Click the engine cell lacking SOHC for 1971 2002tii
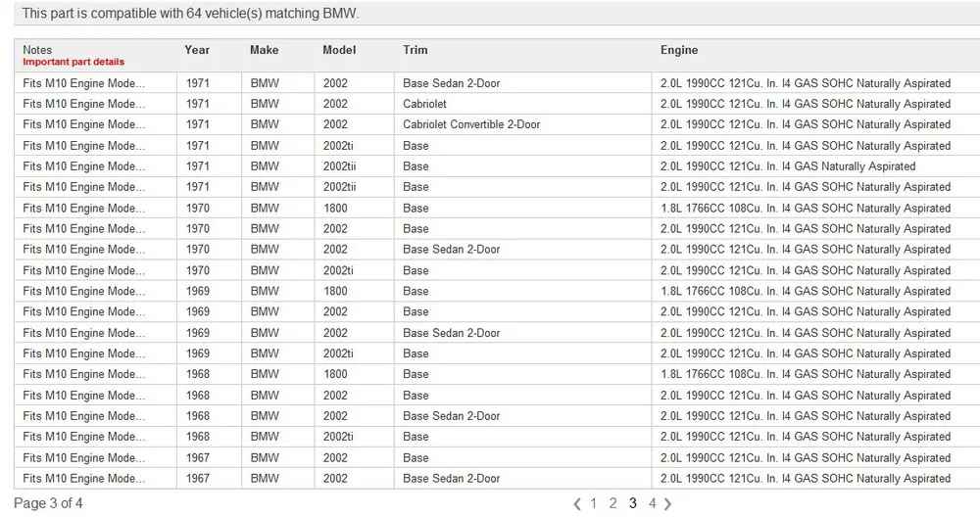The height and width of the screenshot is (517, 980). (x=788, y=166)
